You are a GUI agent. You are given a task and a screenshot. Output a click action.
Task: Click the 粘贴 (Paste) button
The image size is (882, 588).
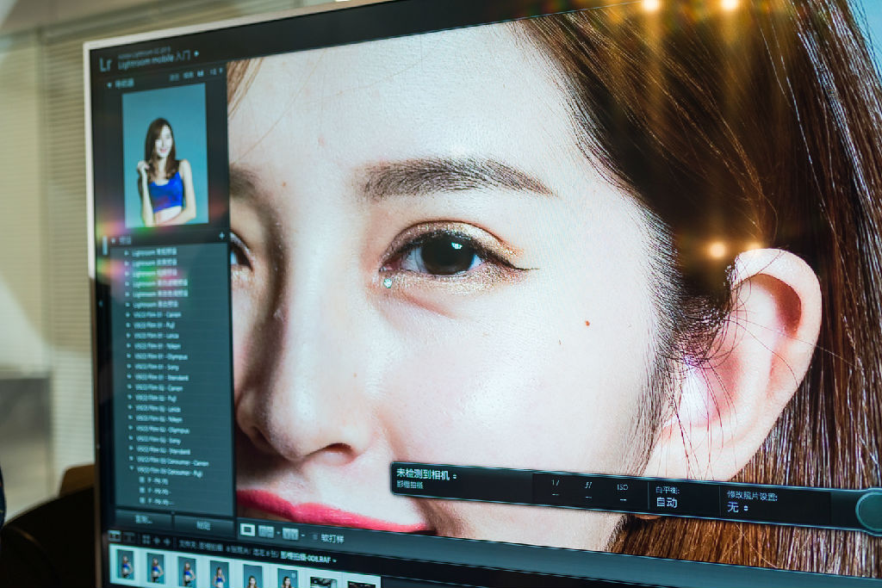coord(203,526)
